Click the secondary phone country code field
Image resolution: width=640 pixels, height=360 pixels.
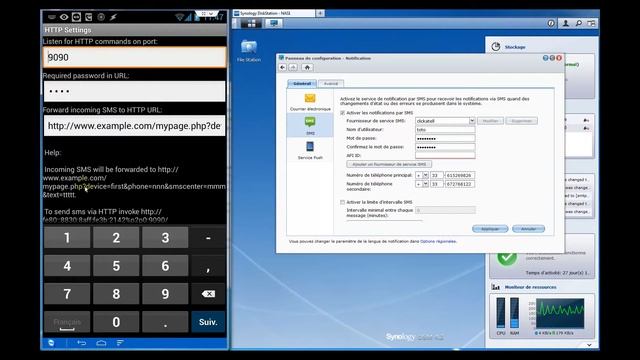[x=437, y=184]
